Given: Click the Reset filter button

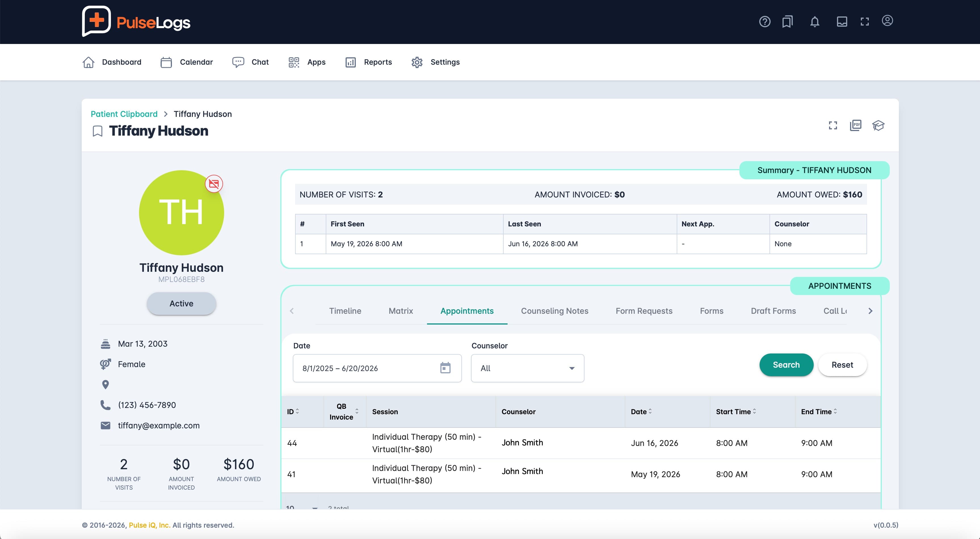Looking at the screenshot, I should (x=842, y=365).
